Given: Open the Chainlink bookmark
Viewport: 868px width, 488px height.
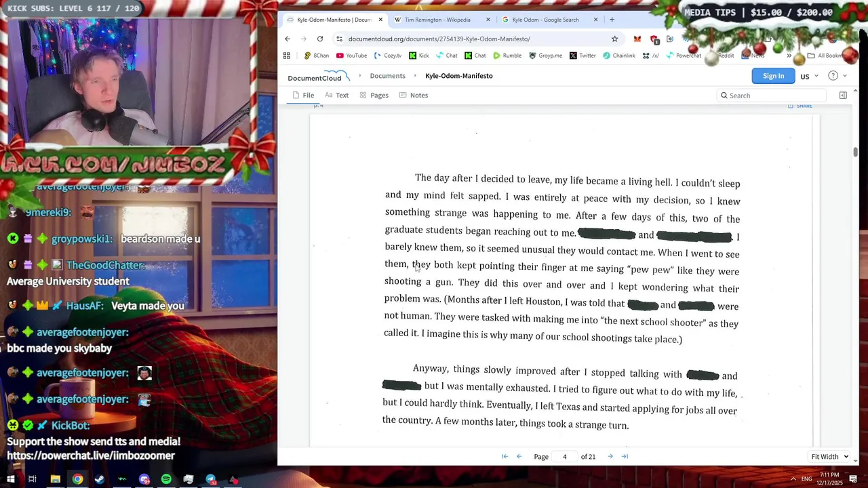Looking at the screenshot, I should point(619,56).
